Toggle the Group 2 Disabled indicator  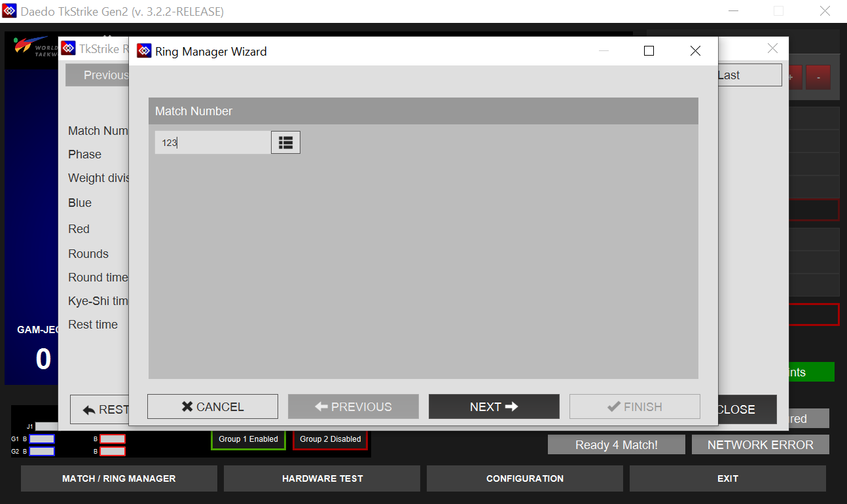330,439
